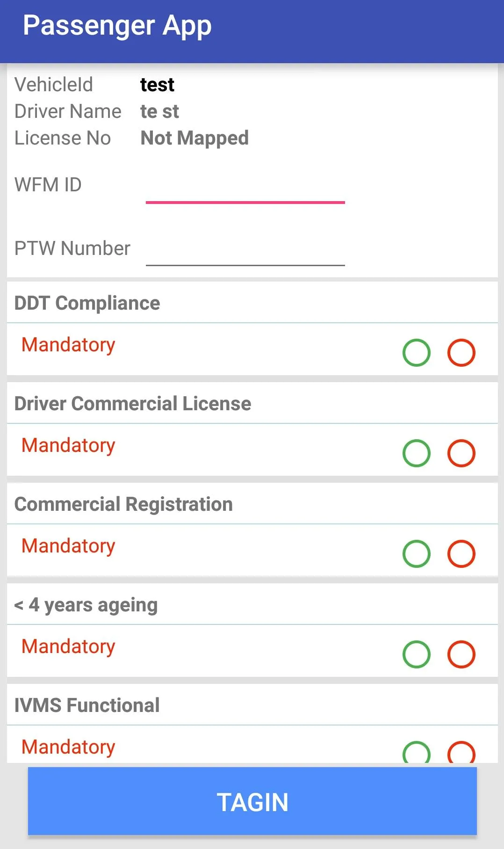Mark Driver Commercial License green option
504x849 pixels.
pyautogui.click(x=416, y=453)
